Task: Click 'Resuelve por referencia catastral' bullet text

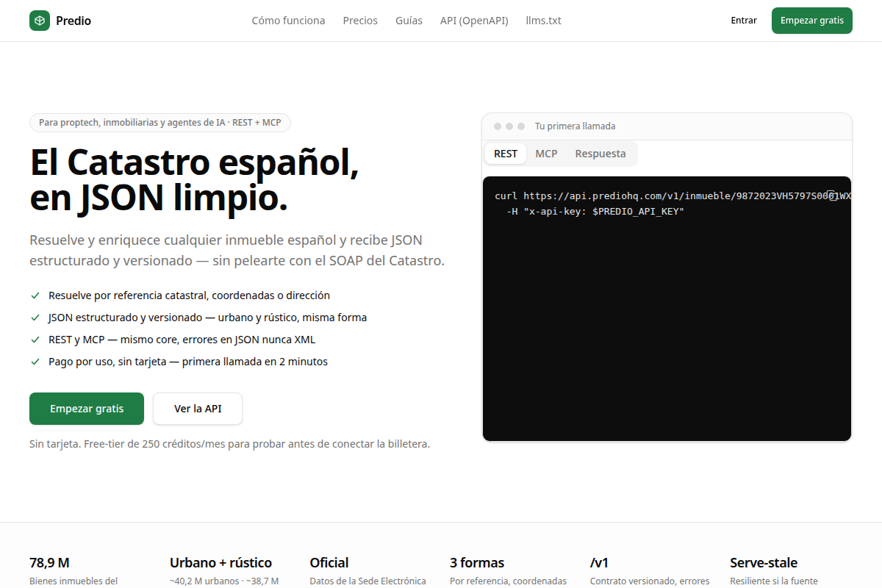Action: (189, 295)
